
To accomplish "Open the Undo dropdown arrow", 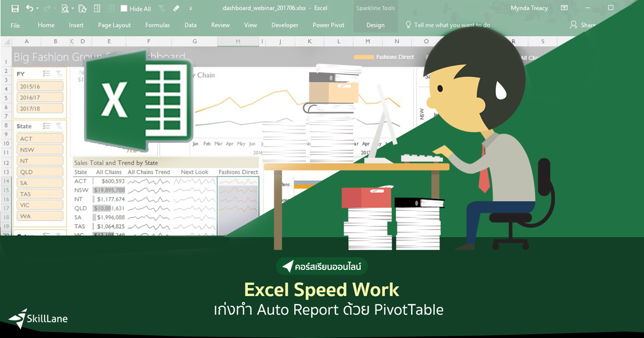I will point(36,8).
